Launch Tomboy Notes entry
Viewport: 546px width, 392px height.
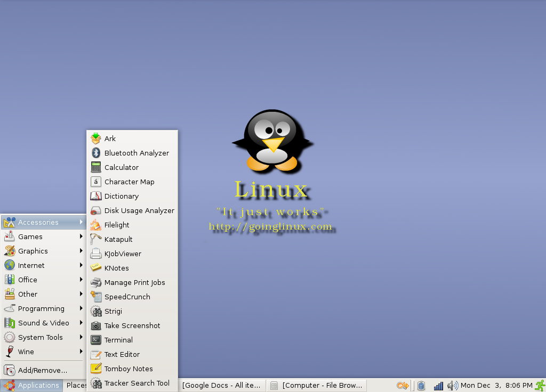click(132, 369)
